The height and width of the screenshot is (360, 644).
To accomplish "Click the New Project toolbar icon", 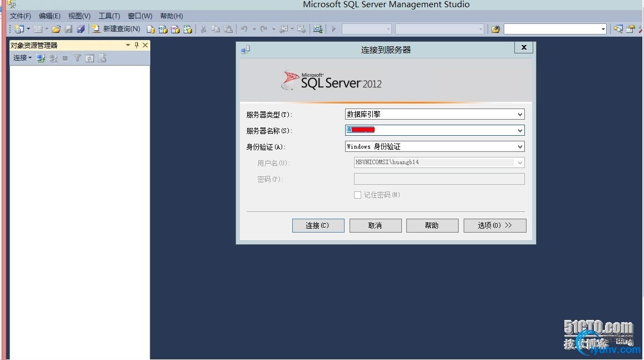I will [x=19, y=29].
